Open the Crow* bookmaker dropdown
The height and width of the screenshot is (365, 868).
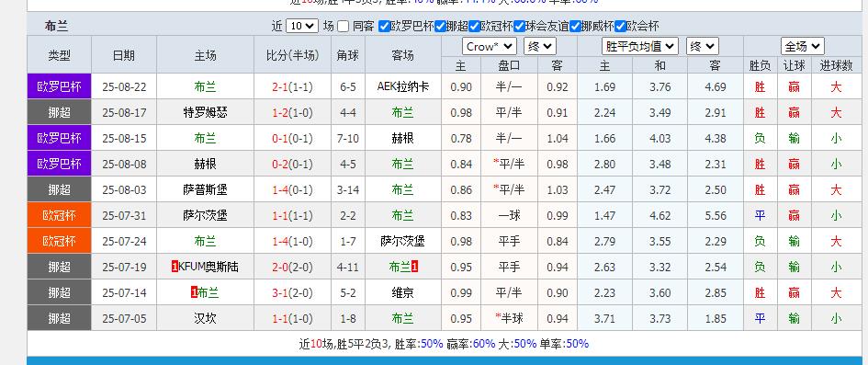pos(490,47)
